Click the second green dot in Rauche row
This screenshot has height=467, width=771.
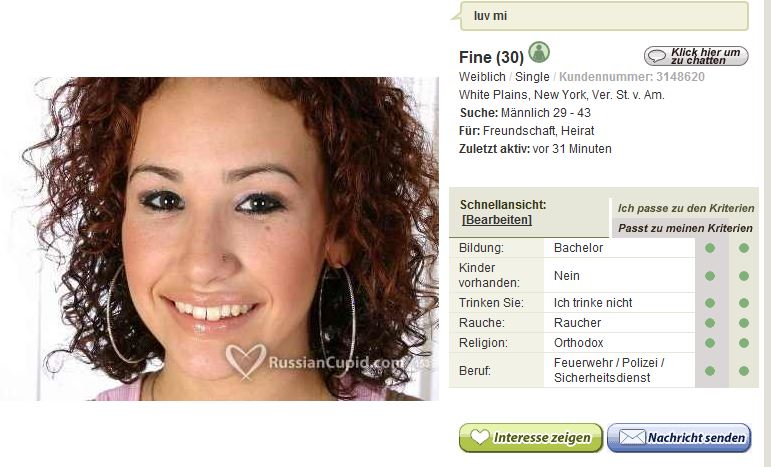point(744,323)
